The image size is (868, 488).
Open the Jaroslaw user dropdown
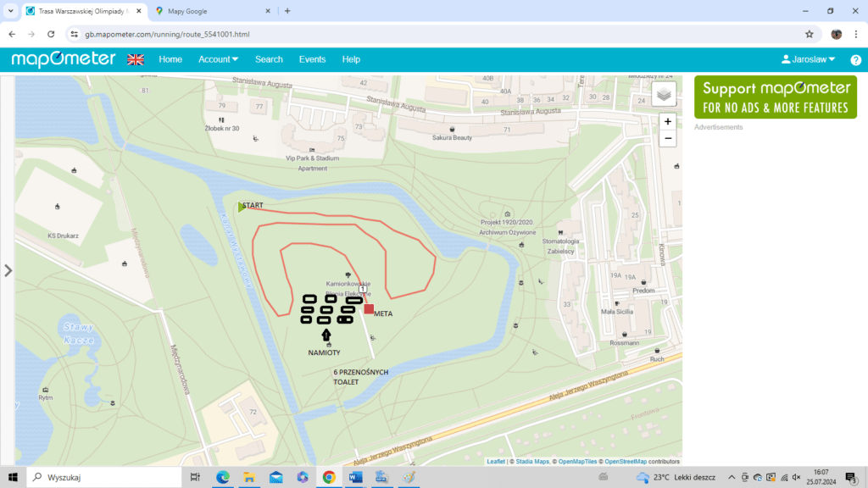click(x=808, y=59)
